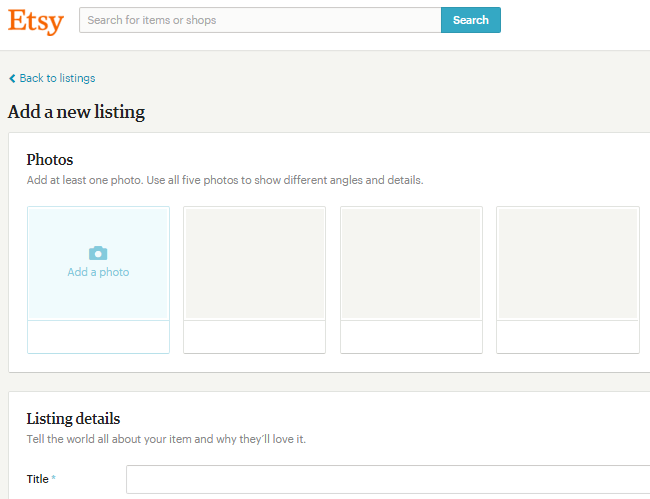Focus the search for items or shops field
Image resolution: width=650 pixels, height=499 pixels.
coord(260,20)
